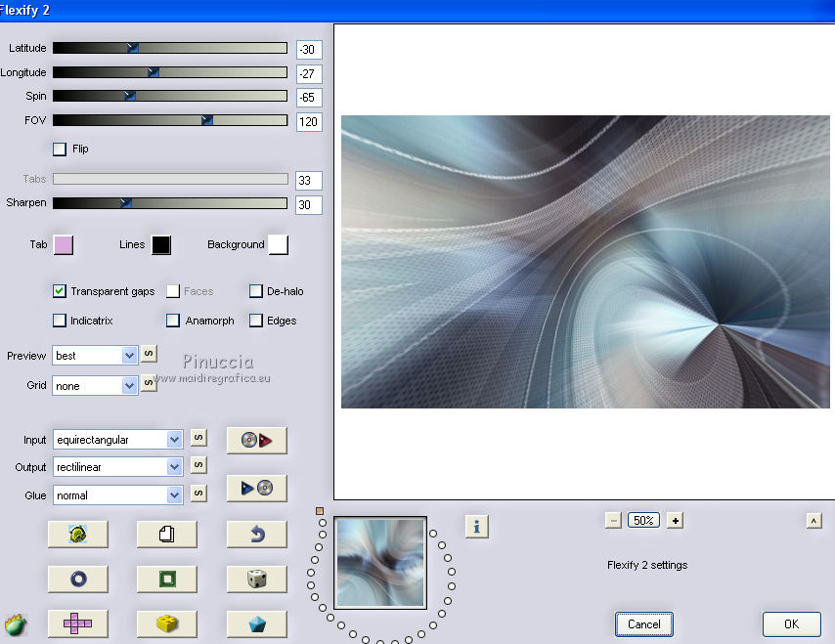Click the FOV slider handle
Screen dimensions: 835x644
click(207, 120)
